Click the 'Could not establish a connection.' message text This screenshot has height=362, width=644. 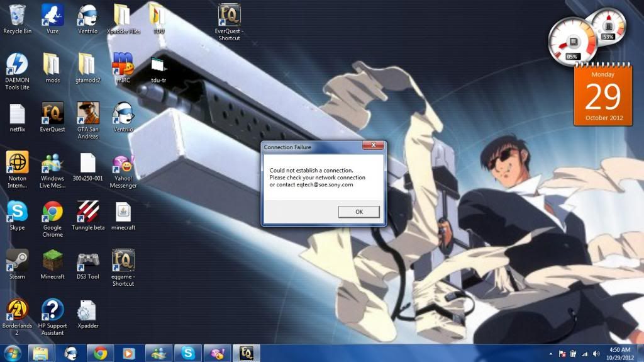point(311,171)
